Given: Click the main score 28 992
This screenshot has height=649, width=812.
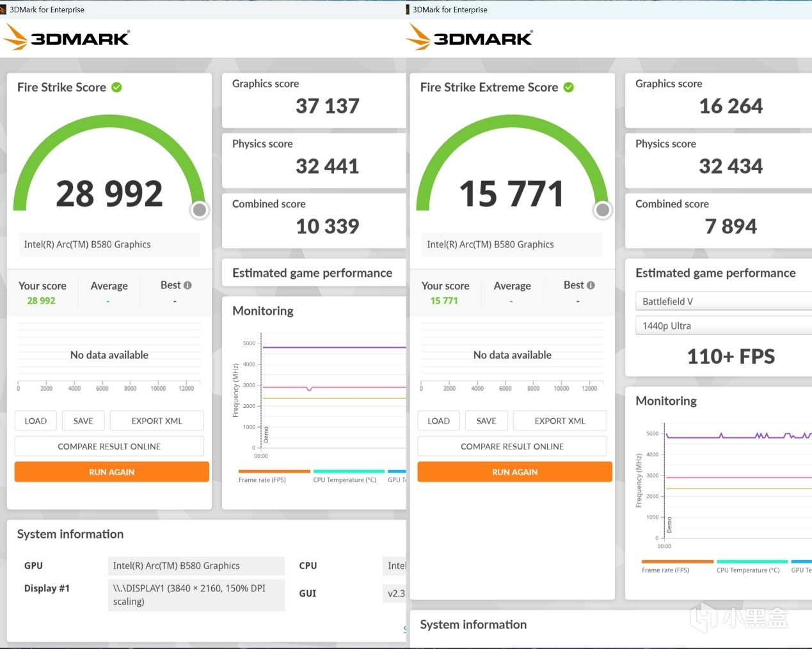Looking at the screenshot, I should coord(109,194).
